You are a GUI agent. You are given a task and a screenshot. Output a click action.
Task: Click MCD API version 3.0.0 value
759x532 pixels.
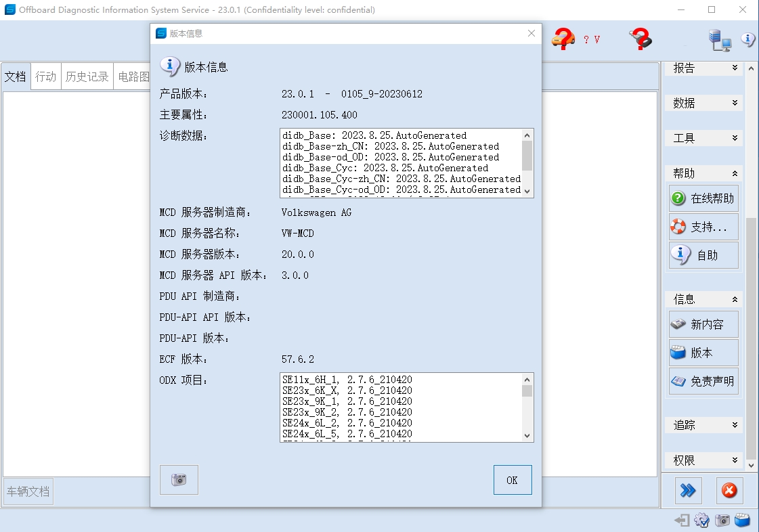click(295, 275)
